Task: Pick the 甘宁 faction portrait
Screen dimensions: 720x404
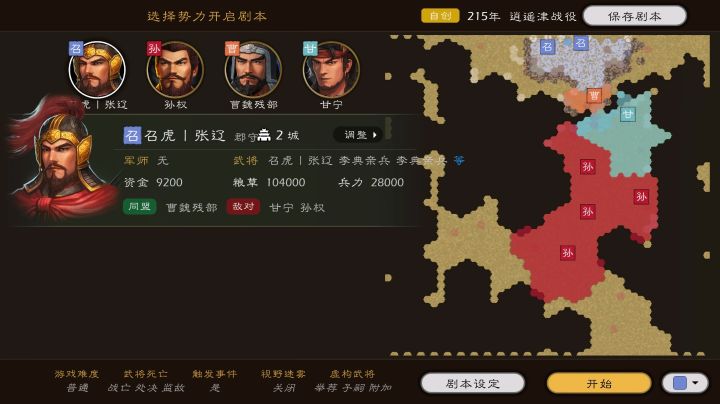Action: click(x=331, y=69)
